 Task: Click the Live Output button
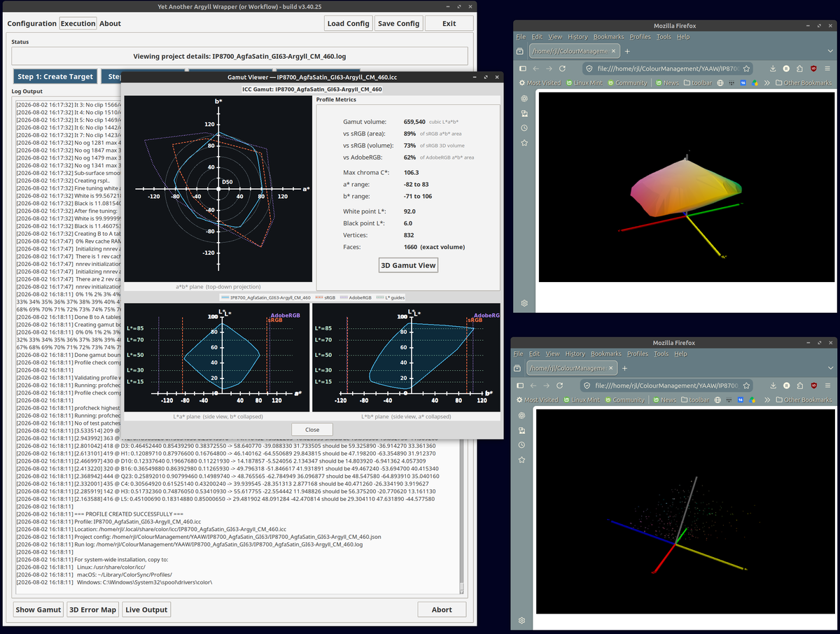146,610
